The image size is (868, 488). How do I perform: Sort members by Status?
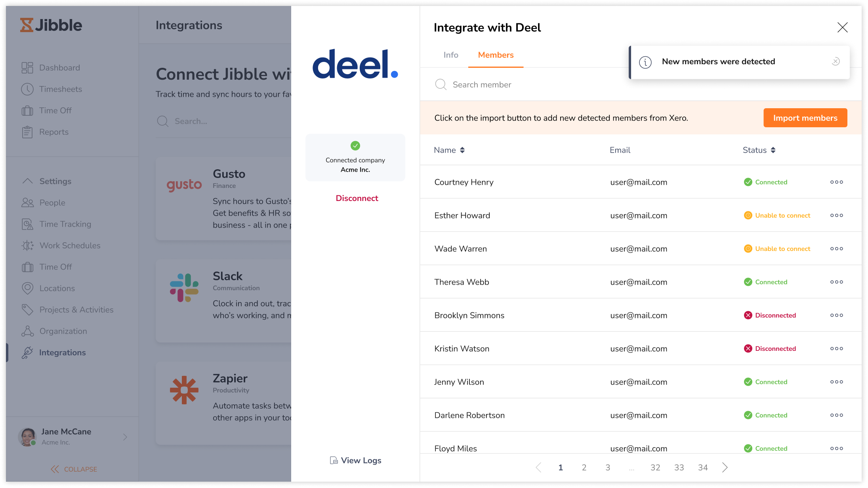click(759, 150)
